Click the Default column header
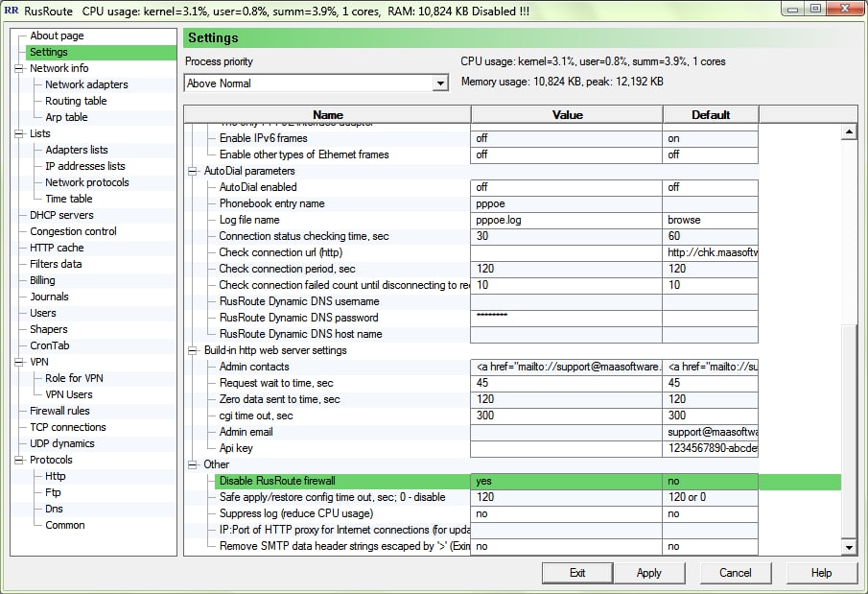868x594 pixels. (x=711, y=115)
